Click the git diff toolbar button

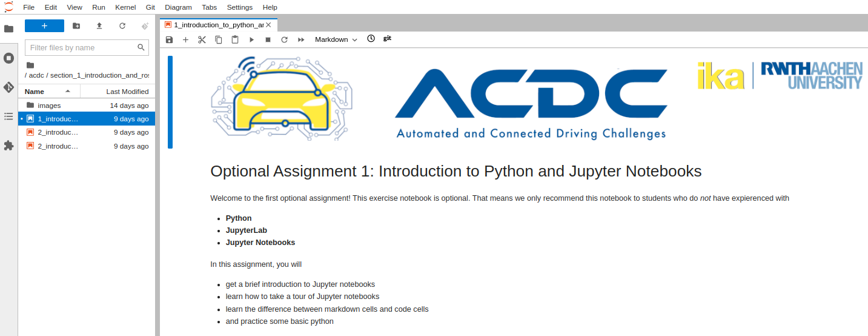387,38
